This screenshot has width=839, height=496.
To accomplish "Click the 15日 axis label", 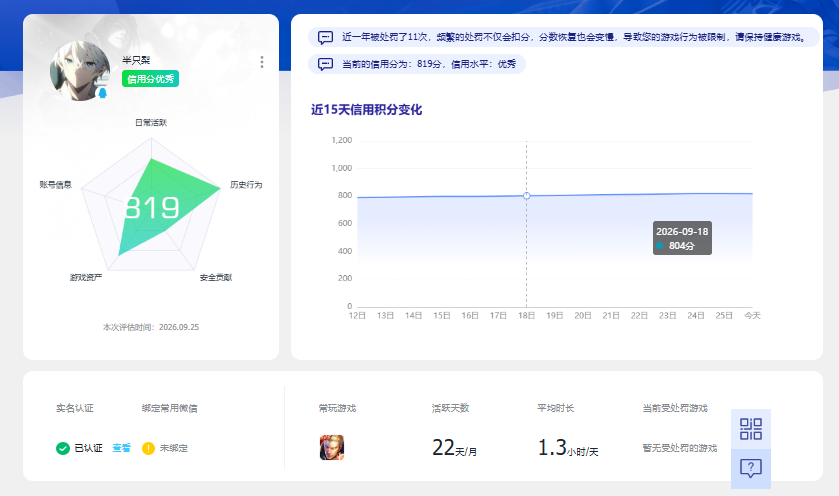I will coord(441,316).
